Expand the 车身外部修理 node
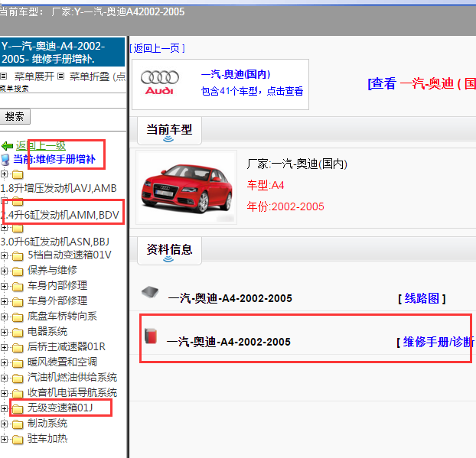Screen dimensions: 476x458 tap(4, 301)
